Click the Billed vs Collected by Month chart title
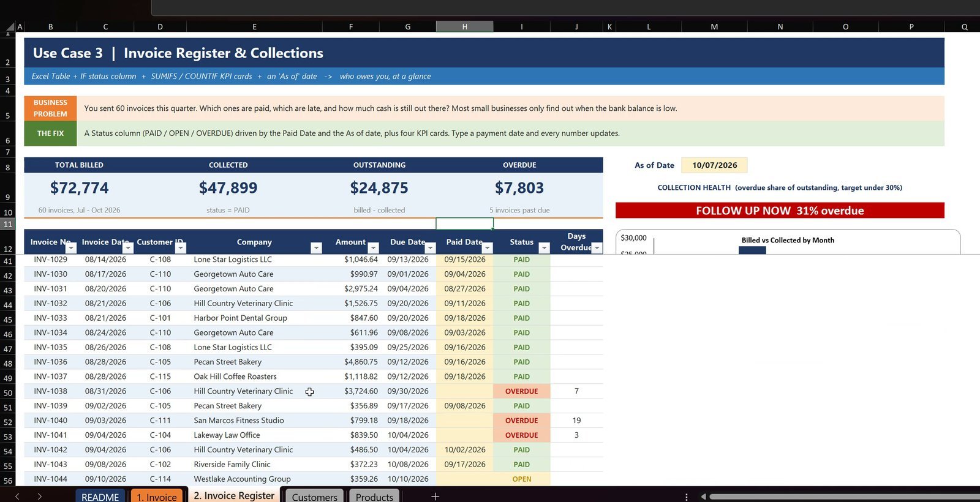The height and width of the screenshot is (502, 980). point(788,240)
